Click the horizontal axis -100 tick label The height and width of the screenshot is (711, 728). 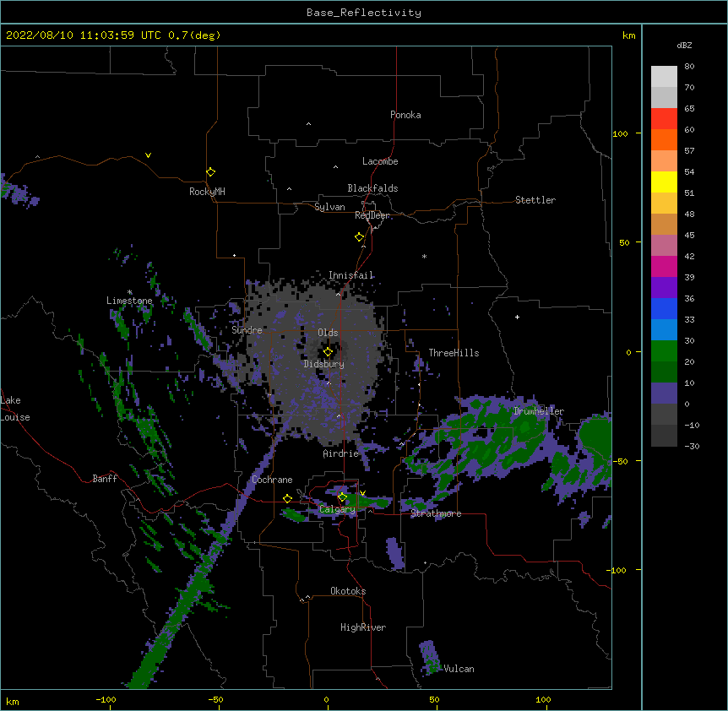tap(106, 699)
